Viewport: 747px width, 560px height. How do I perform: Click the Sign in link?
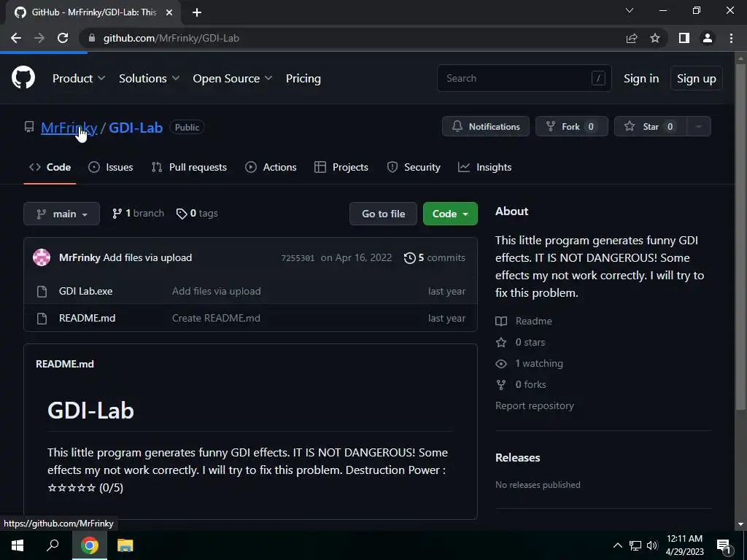pyautogui.click(x=641, y=79)
